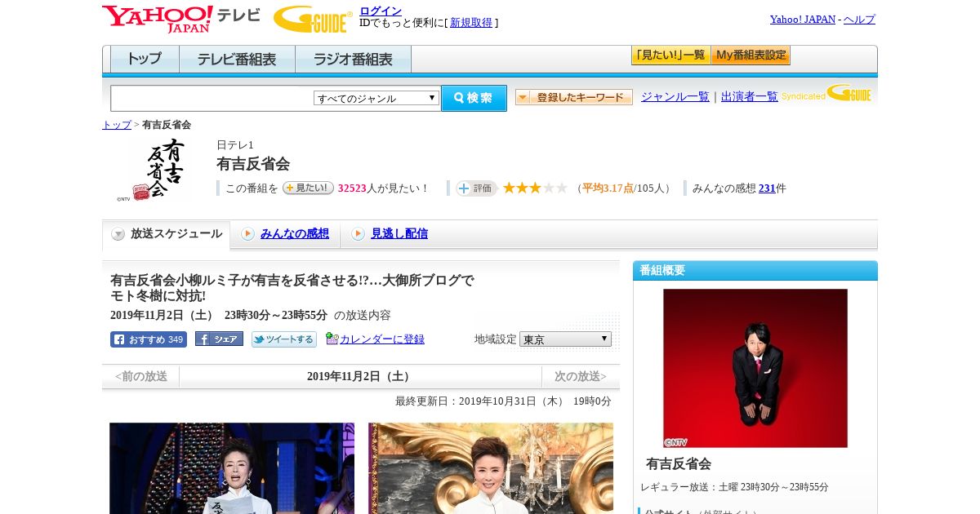This screenshot has height=514, width=980.
Task: Select the テレビ番組表 tab
Action: [x=237, y=59]
